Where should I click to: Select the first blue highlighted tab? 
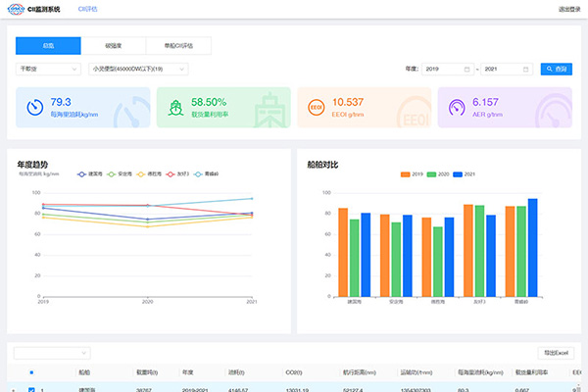[x=48, y=46]
